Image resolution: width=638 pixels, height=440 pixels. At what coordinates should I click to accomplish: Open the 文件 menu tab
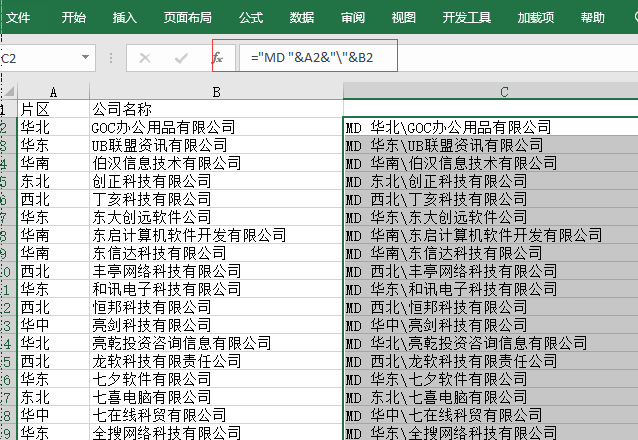click(x=18, y=18)
